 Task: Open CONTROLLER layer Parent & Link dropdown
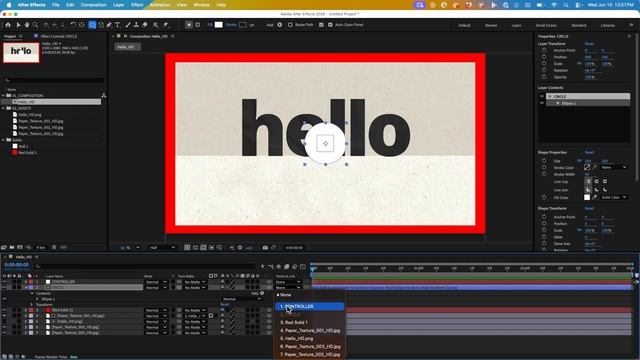288,282
